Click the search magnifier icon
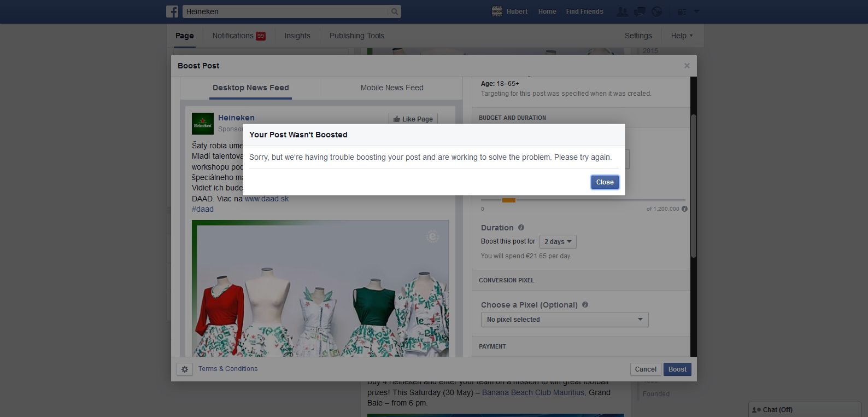The image size is (868, 417). tap(394, 11)
